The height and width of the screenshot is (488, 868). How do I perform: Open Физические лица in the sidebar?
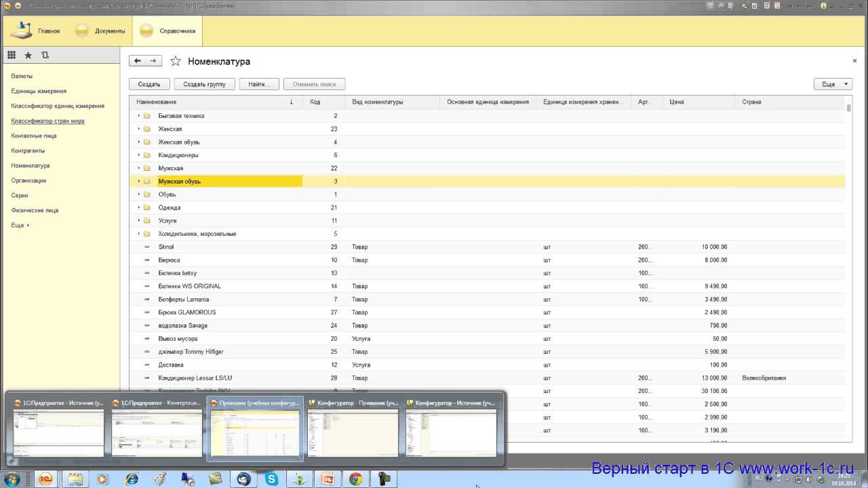tap(35, 210)
